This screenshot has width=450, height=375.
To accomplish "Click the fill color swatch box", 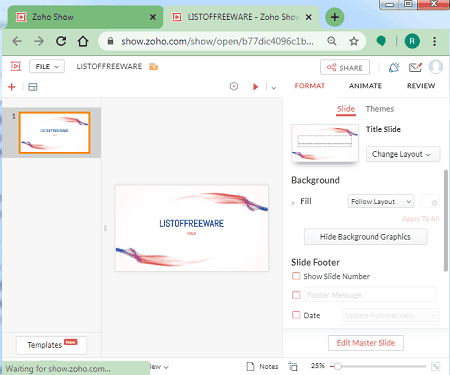I will [430, 201].
